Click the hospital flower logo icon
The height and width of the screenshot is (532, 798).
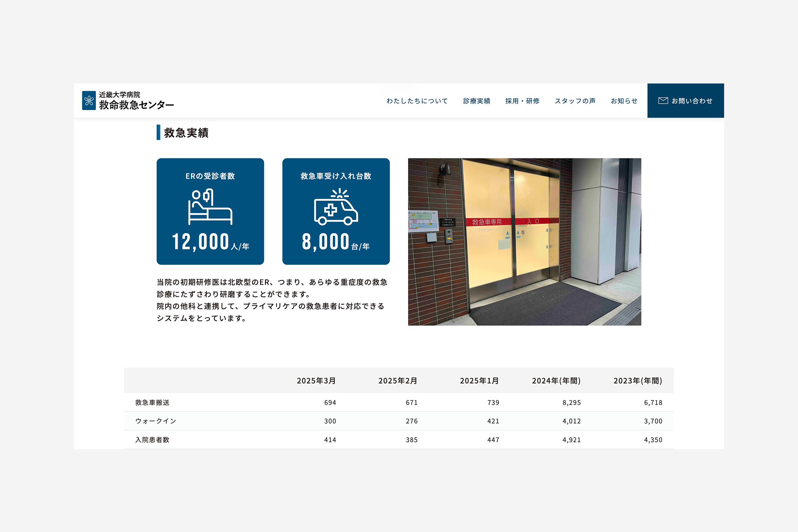89,100
